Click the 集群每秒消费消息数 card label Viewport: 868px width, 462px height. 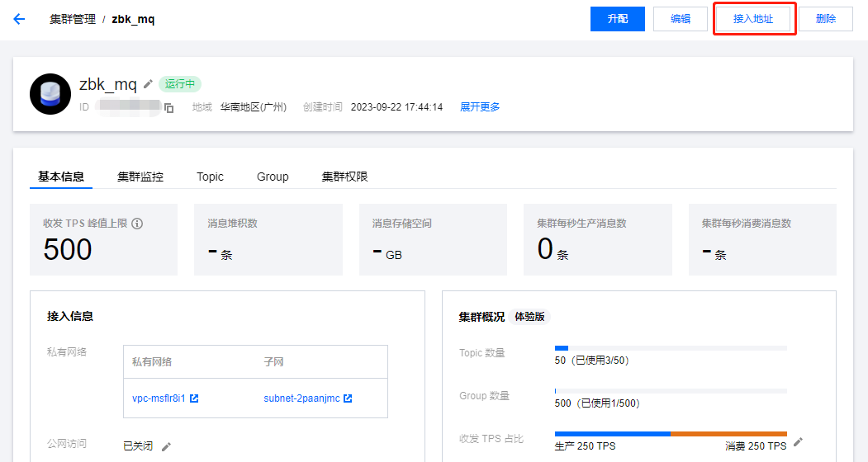point(747,224)
